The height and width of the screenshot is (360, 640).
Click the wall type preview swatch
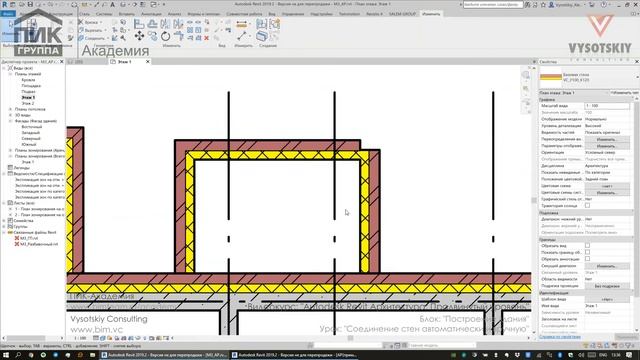click(x=551, y=77)
